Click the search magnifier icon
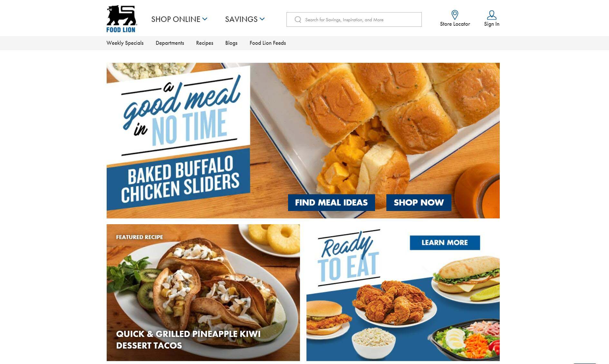Image resolution: width=609 pixels, height=364 pixels. pyautogui.click(x=298, y=20)
